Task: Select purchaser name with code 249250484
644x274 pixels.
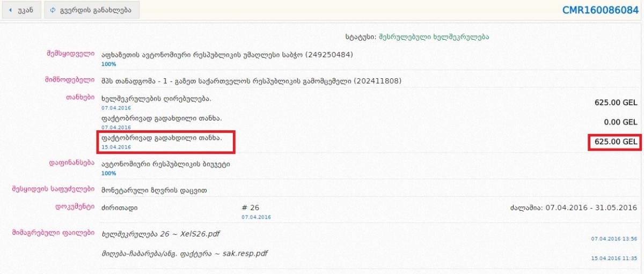Action: click(227, 55)
